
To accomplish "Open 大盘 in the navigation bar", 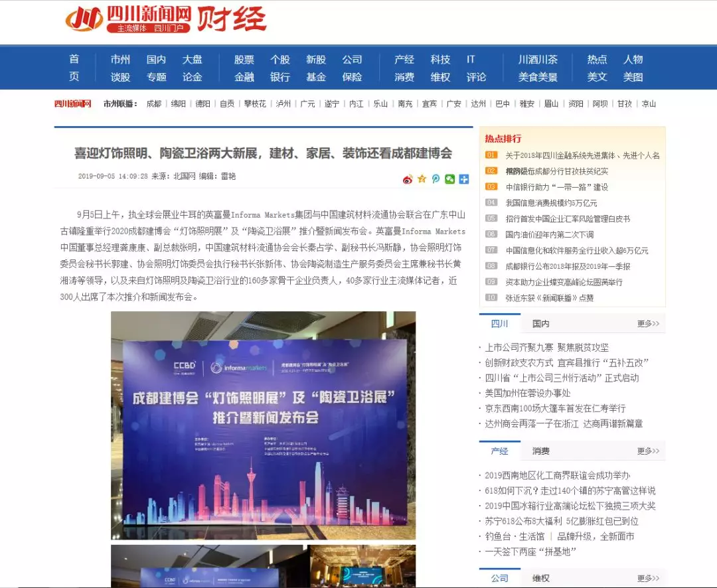I will 192,60.
